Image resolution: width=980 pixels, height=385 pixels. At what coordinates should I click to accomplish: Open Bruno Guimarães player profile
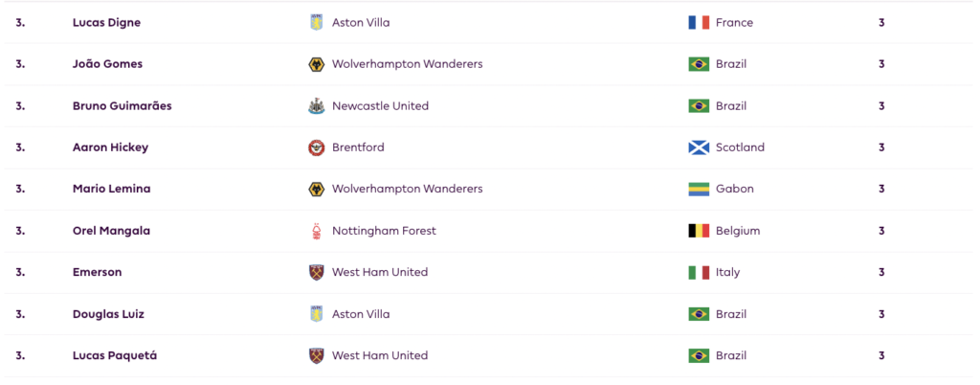point(122,106)
